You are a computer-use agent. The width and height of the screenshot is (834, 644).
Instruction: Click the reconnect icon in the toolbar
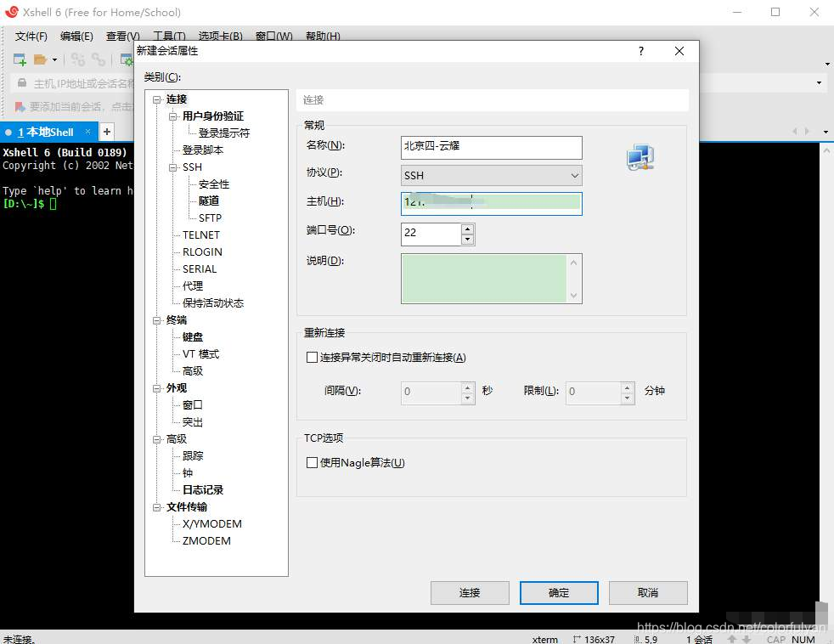coord(78,59)
